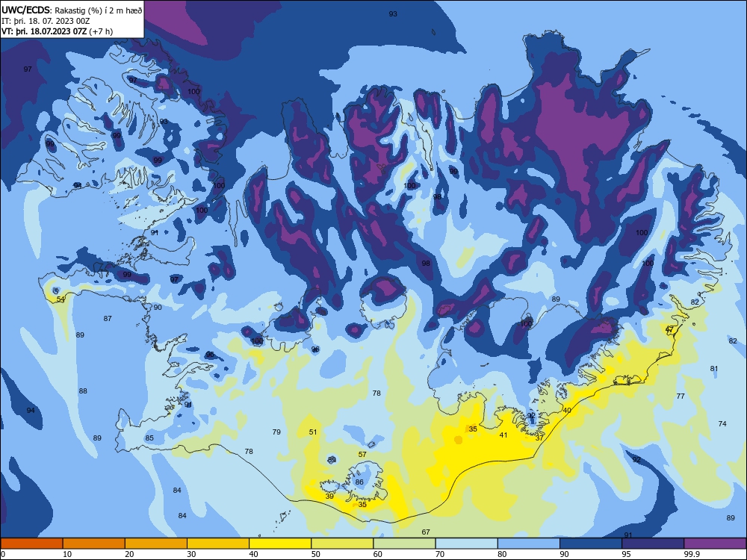Screen dimensions: 747x560
Task: Click the legend tick label '99.9'
Action: pyautogui.click(x=692, y=554)
